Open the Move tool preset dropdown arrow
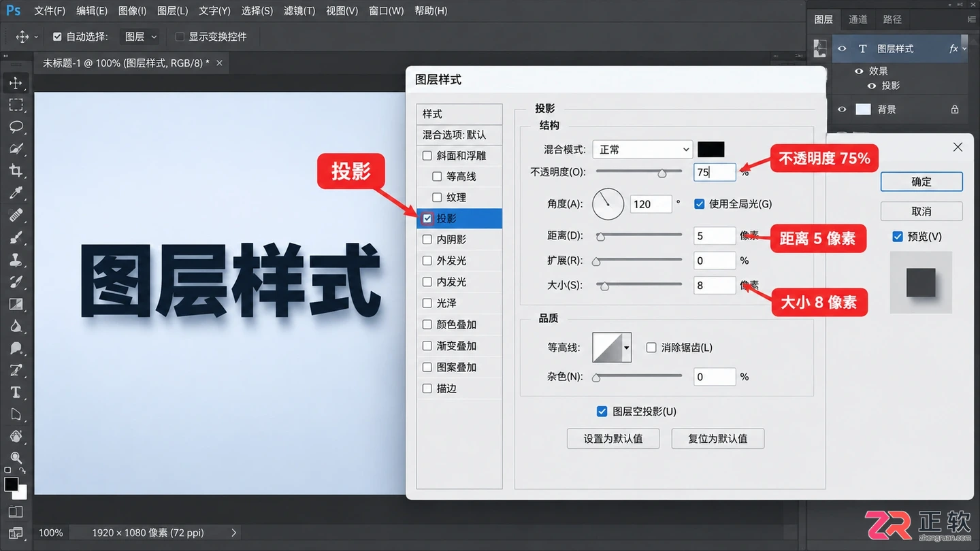The height and width of the screenshot is (551, 980). pos(36,37)
